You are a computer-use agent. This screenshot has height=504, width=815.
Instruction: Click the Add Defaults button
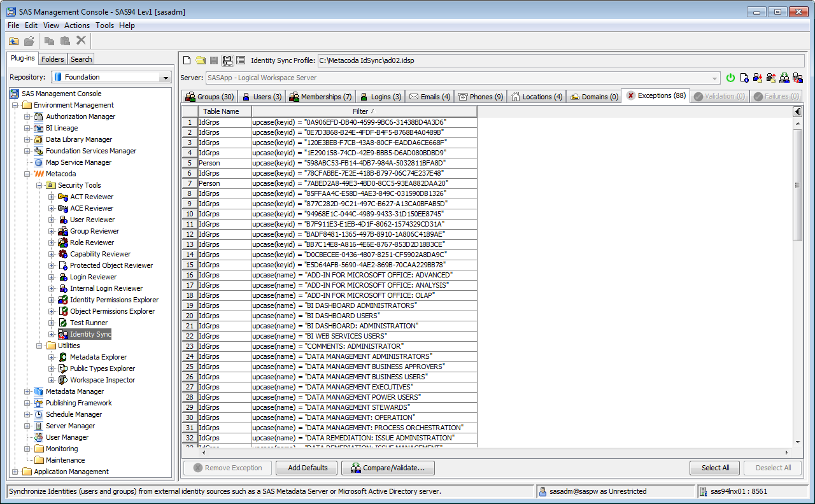click(308, 468)
